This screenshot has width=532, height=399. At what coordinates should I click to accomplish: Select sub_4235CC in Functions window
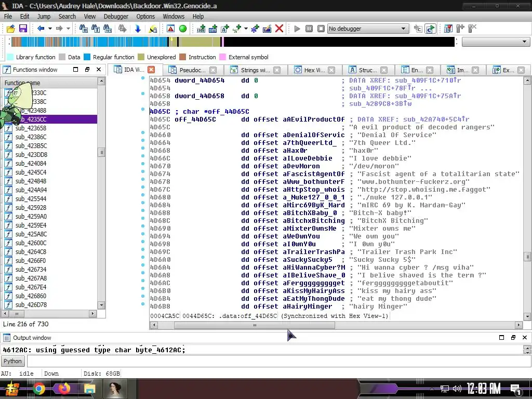pos(50,119)
